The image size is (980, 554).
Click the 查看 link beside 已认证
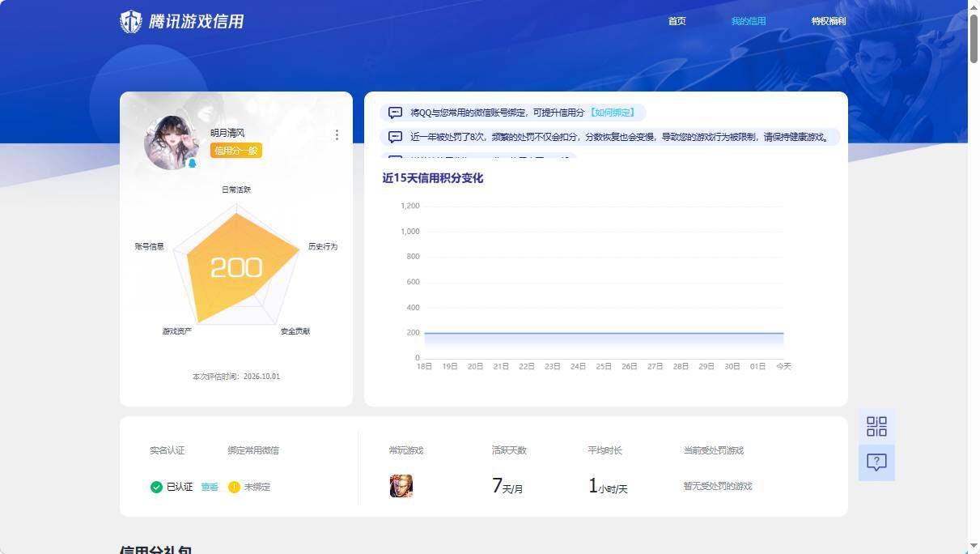[x=210, y=487]
